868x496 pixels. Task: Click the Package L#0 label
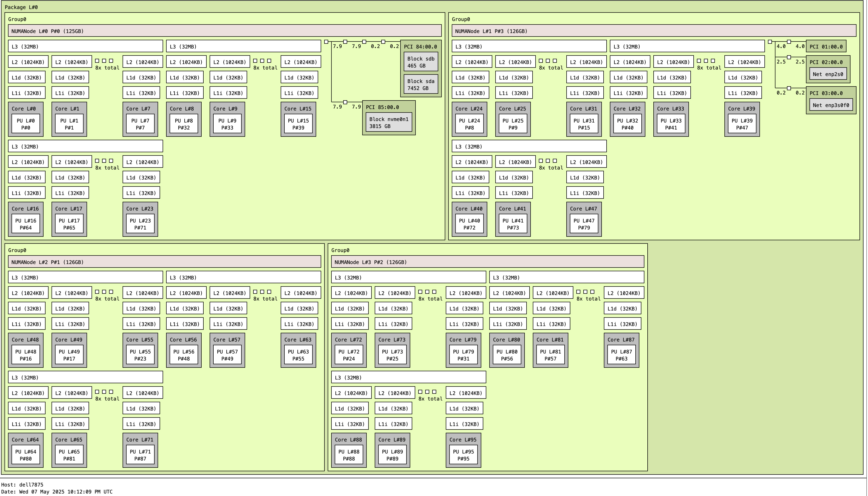pyautogui.click(x=21, y=7)
